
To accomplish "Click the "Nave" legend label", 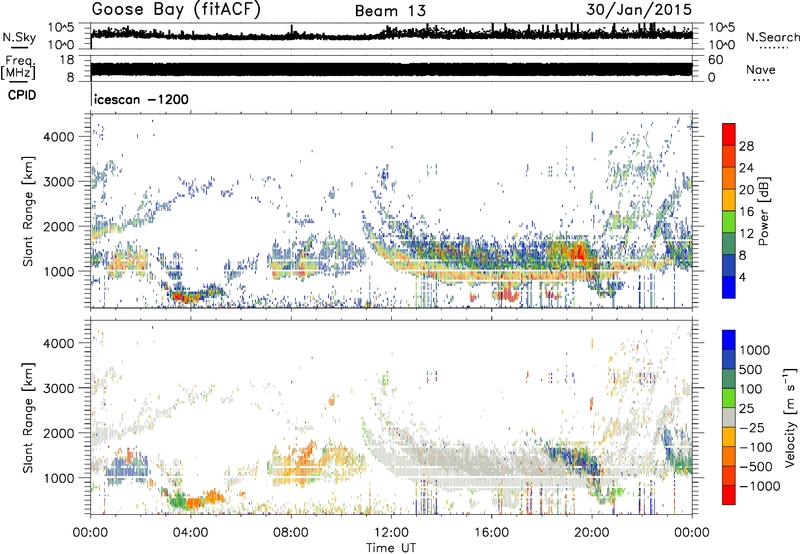I will 761,69.
